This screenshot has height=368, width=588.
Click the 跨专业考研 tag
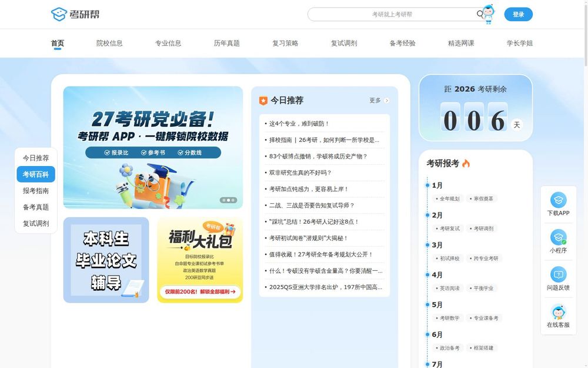coord(485,258)
